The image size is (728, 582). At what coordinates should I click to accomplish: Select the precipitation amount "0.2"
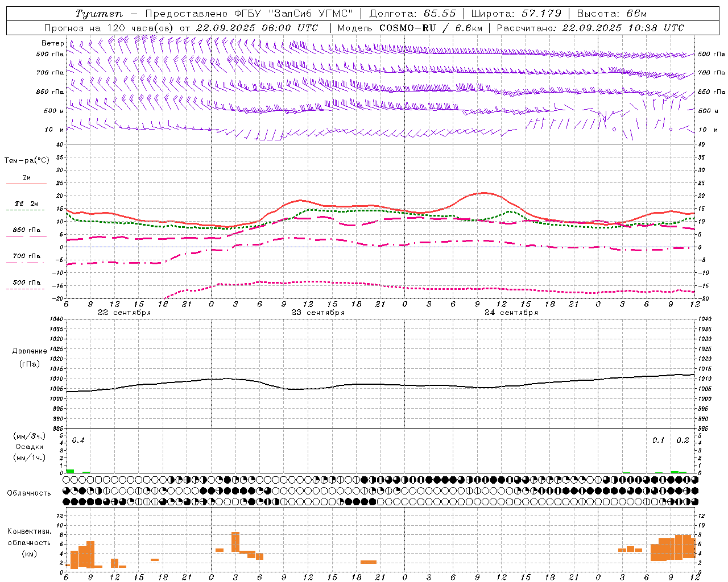[x=682, y=440]
